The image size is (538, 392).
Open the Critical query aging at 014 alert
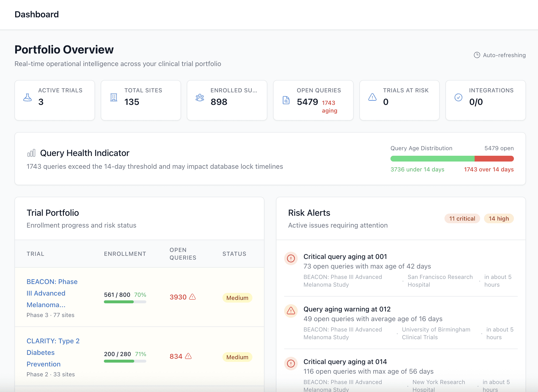345,362
